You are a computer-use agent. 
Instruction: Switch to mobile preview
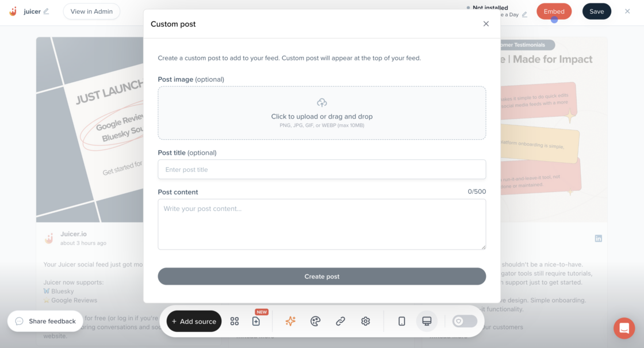tap(402, 322)
